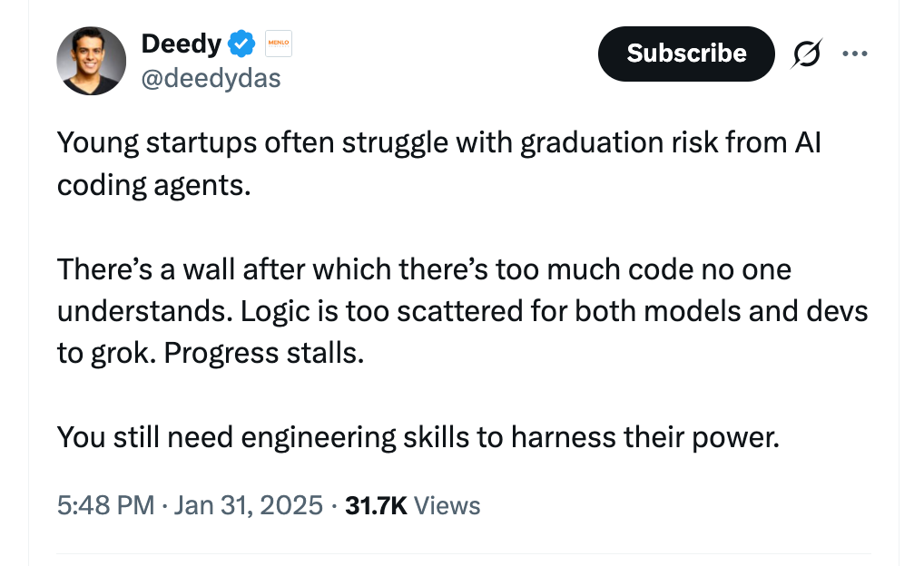Screen dimensions: 924x566
Task: Click the words "coding agents." in the tweet
Action: pos(153,184)
